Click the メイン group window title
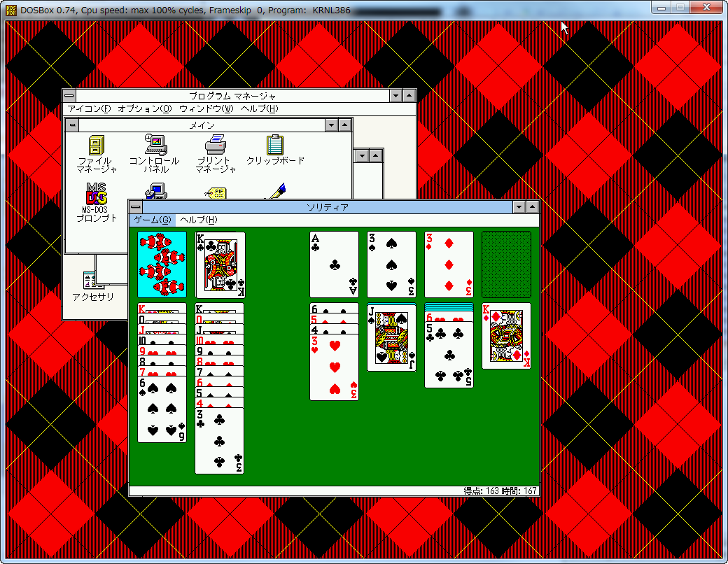Viewport: 728px width, 564px height. click(x=202, y=125)
